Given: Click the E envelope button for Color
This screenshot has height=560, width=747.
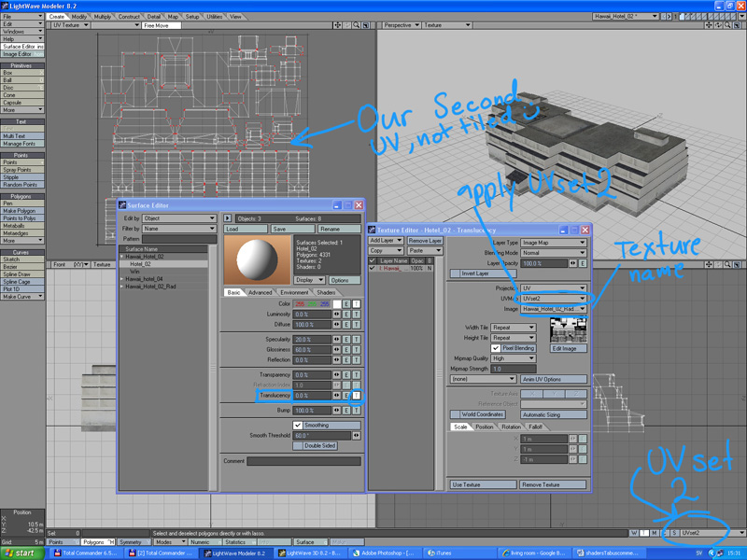Looking at the screenshot, I should 346,304.
